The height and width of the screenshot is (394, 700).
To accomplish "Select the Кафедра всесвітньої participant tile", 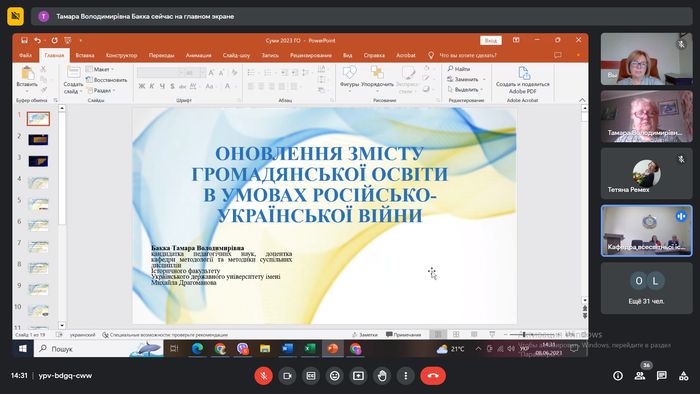I will pos(646,231).
